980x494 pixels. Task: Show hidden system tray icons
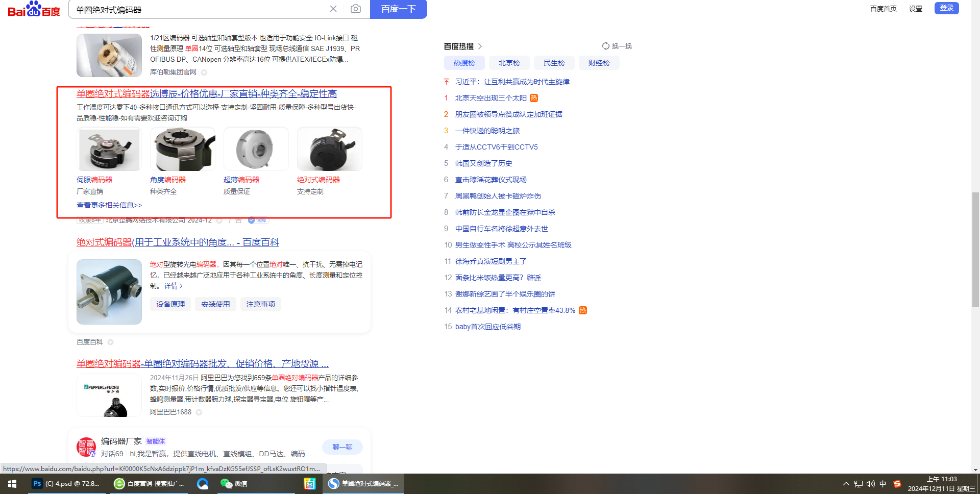point(846,484)
